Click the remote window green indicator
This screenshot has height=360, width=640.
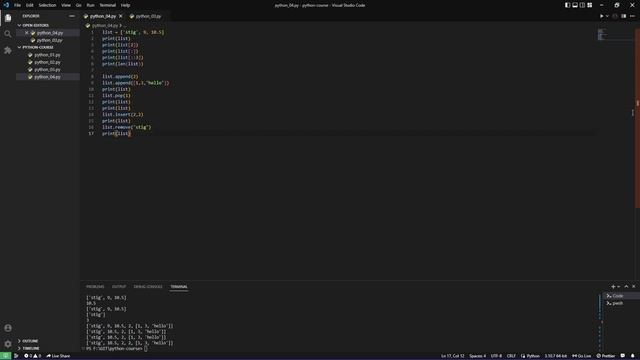[5, 356]
